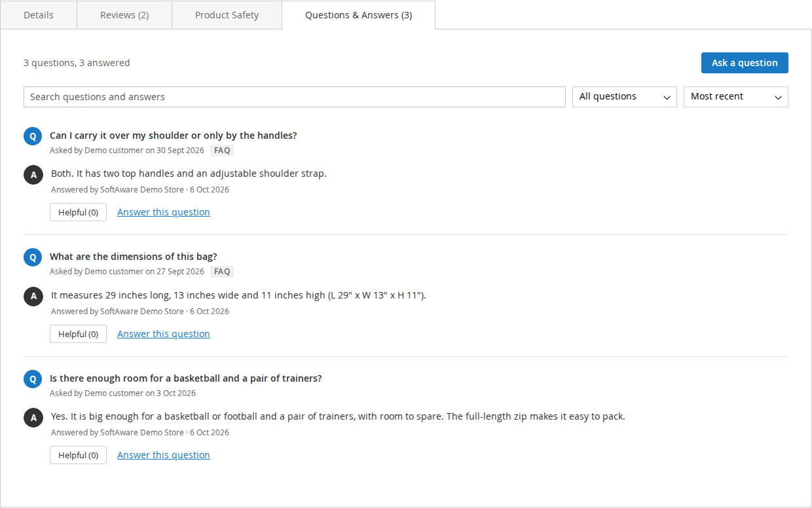Click answer text 'Yes. It is big enough'
The height and width of the screenshot is (508, 812).
[x=338, y=416]
